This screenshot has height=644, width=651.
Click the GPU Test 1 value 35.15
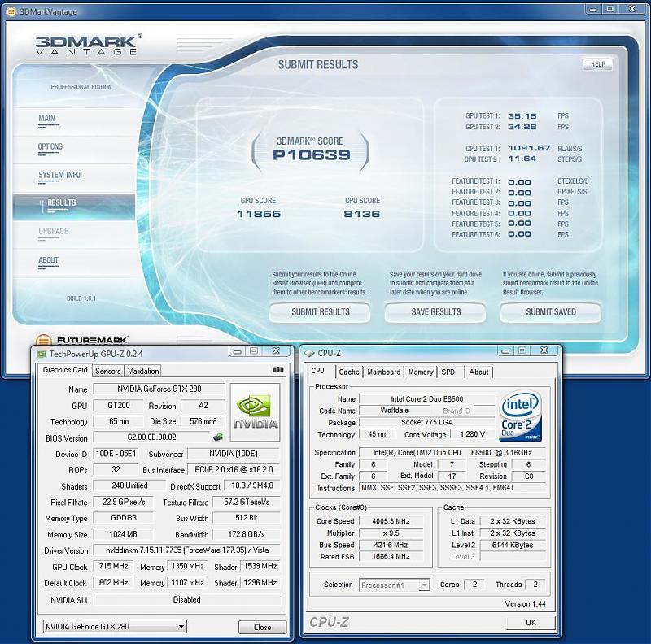tap(522, 116)
